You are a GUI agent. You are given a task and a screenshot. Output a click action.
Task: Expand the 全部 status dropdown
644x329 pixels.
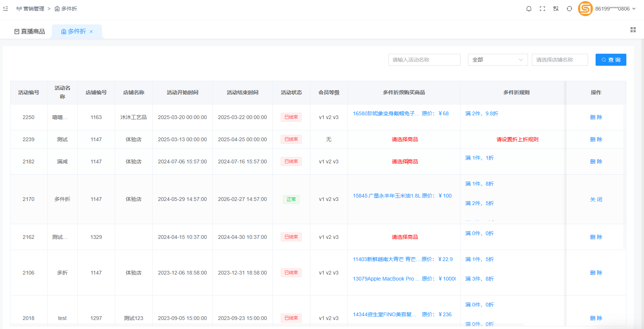(x=498, y=60)
